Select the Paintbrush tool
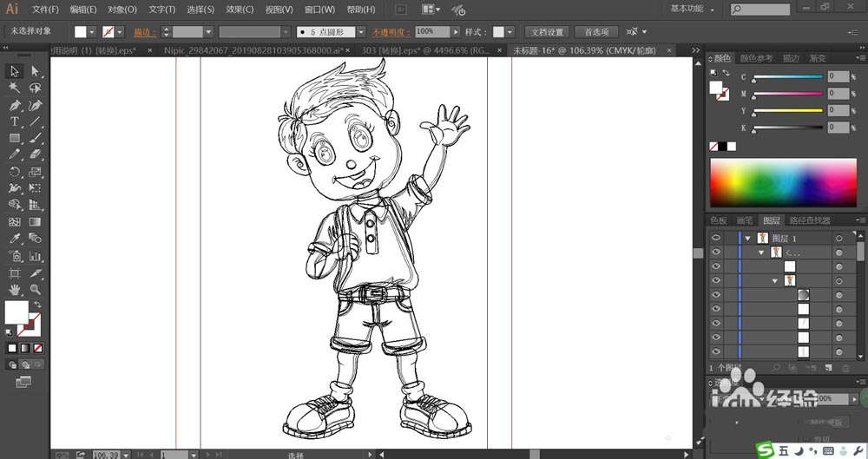Screen dimensions: 868x459 [x=35, y=138]
